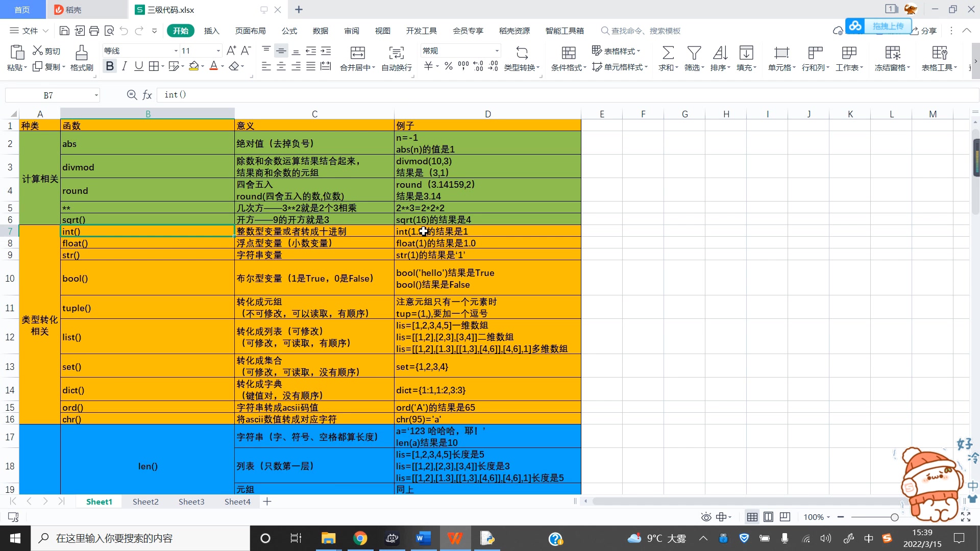Click the freeze panes (冻结窗格) icon
980x551 pixels.
[x=892, y=58]
